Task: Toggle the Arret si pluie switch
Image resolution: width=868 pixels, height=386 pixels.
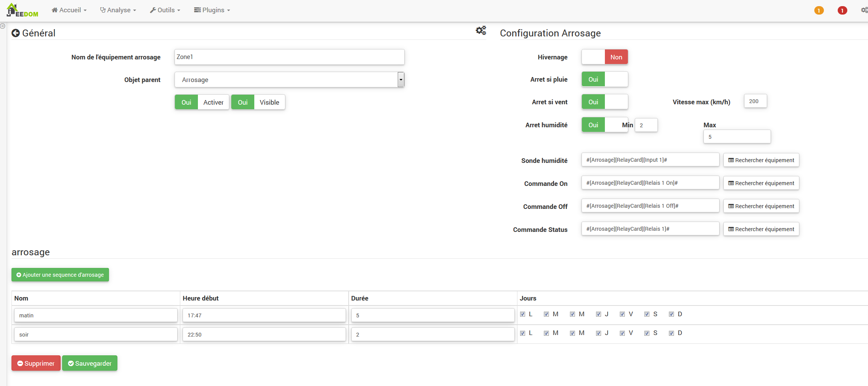Action: (605, 79)
